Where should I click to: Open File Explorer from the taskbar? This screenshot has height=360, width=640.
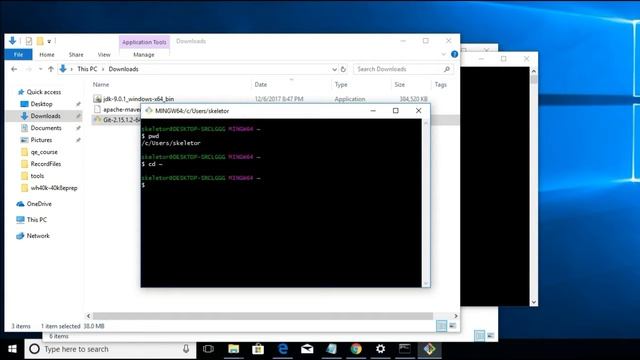point(233,349)
